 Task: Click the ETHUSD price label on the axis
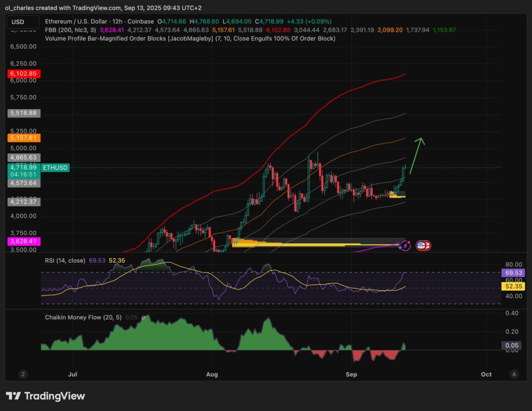(55, 167)
